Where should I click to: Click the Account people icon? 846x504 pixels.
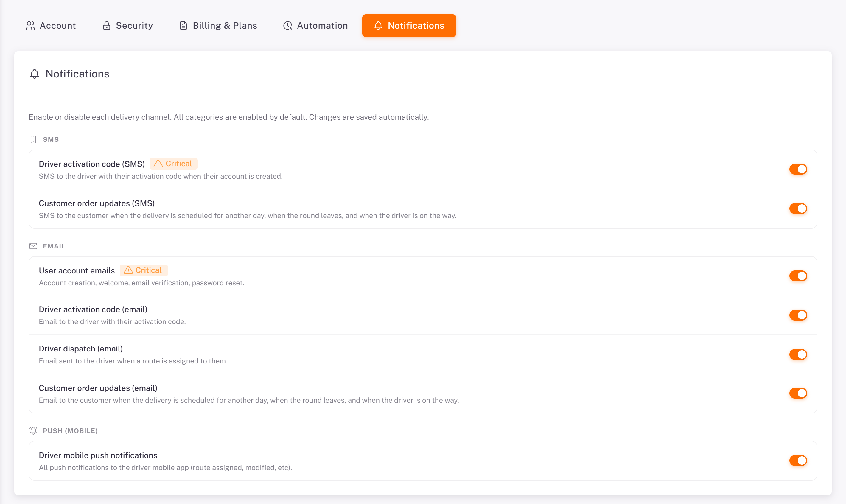(x=30, y=26)
